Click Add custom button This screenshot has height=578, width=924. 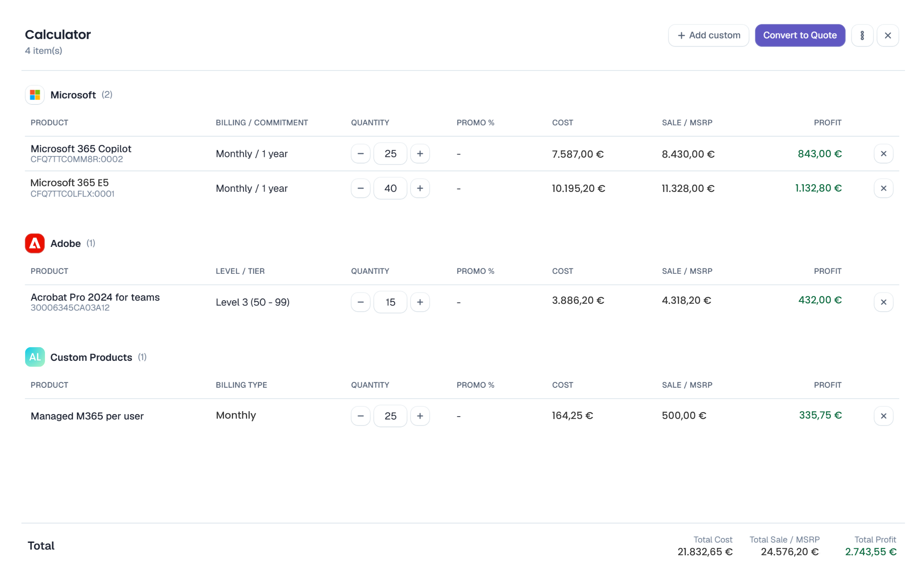coord(709,36)
